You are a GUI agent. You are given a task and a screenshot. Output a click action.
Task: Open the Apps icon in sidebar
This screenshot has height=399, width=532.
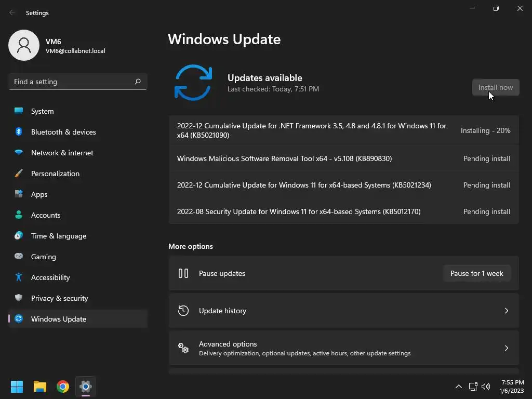[19, 194]
